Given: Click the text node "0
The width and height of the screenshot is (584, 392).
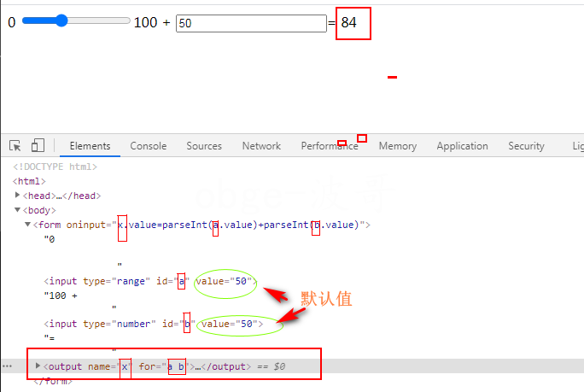Looking at the screenshot, I should tap(50, 239).
